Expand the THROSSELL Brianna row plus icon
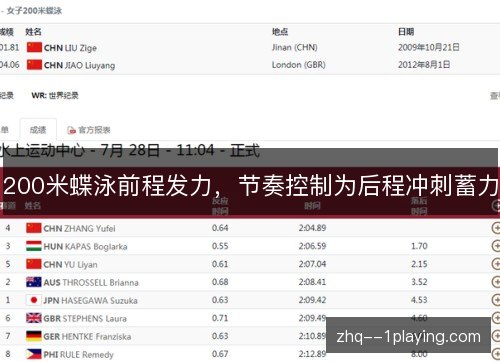This screenshot has height=362, width=500. 496,282
